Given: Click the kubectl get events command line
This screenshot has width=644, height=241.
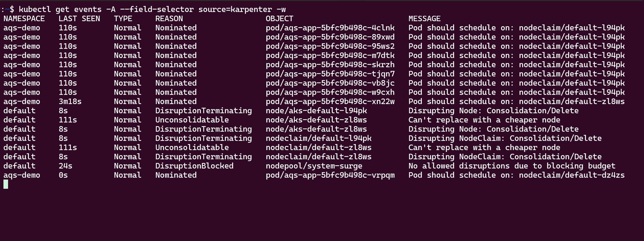Looking at the screenshot, I should [152, 9].
